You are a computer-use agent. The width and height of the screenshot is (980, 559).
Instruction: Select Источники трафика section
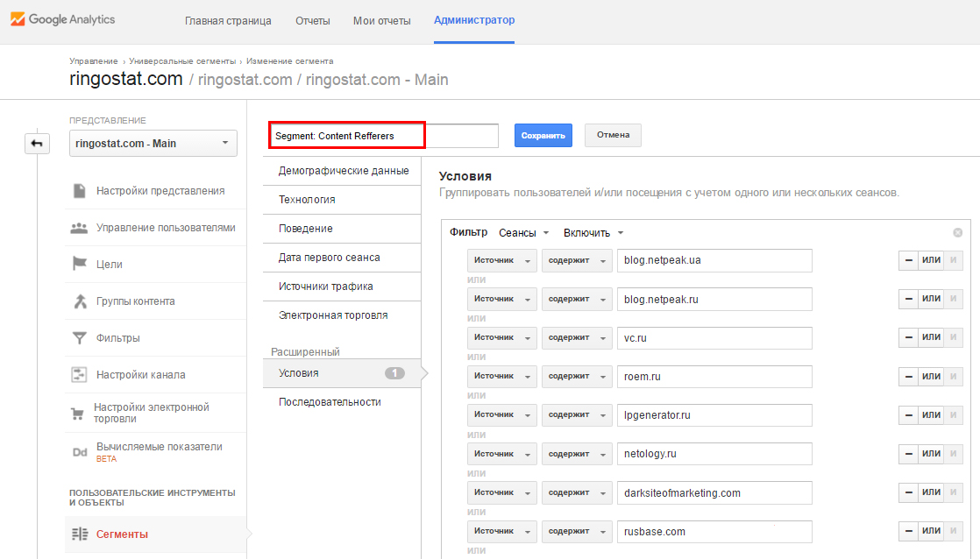tap(342, 286)
